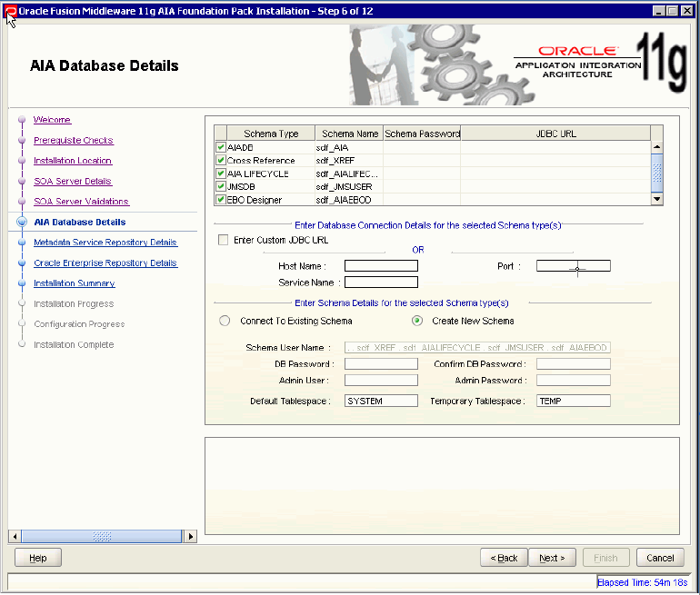Click the Oracle window icon in title bar
Viewport: 700px width, 595px height.
(11, 11)
